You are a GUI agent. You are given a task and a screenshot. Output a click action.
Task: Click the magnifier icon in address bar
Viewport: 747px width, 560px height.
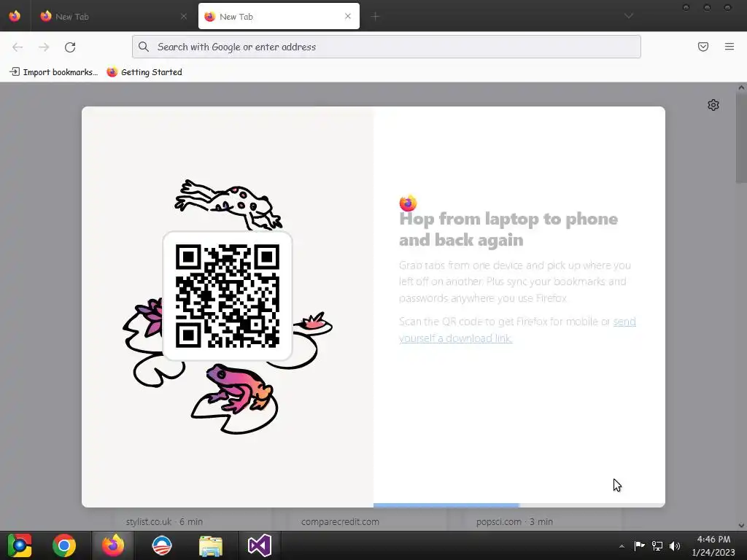tap(144, 47)
